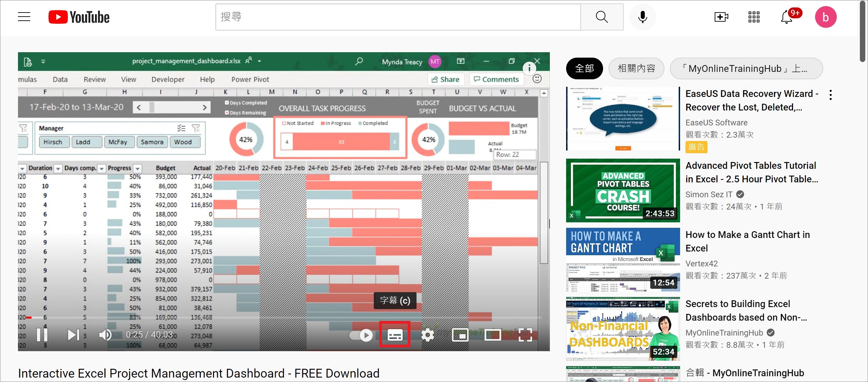Toggle subtitles with the captions button

[395, 335]
